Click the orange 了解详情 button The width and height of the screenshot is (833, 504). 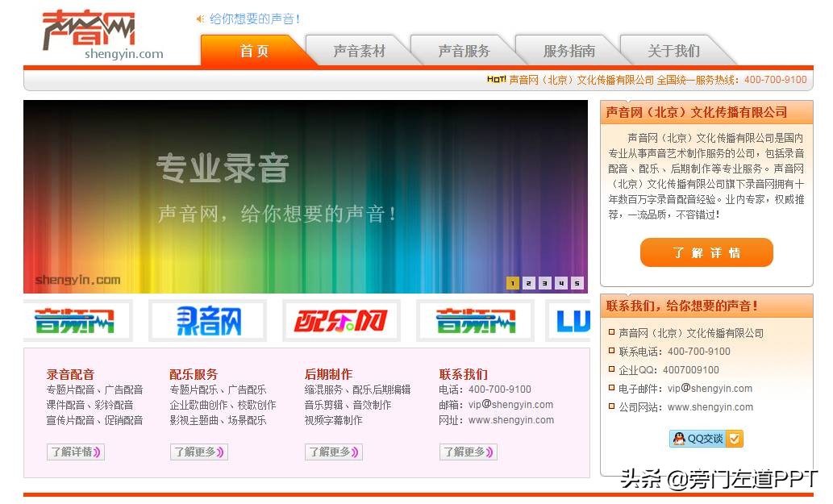pos(706,252)
